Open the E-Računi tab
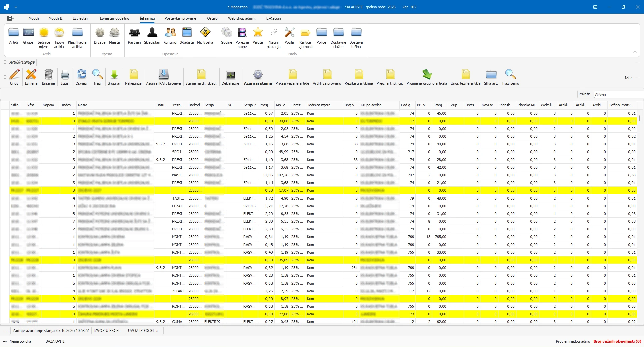The height and width of the screenshot is (347, 644). (x=274, y=18)
